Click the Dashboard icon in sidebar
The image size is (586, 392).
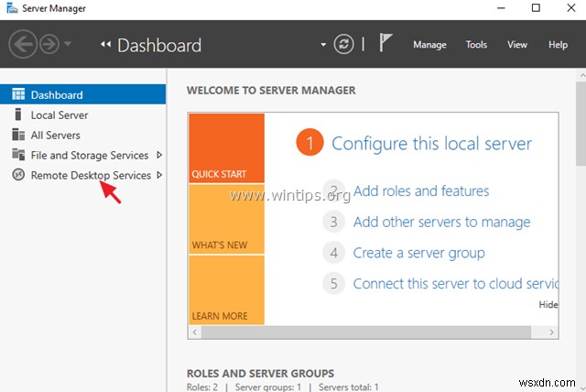[17, 94]
